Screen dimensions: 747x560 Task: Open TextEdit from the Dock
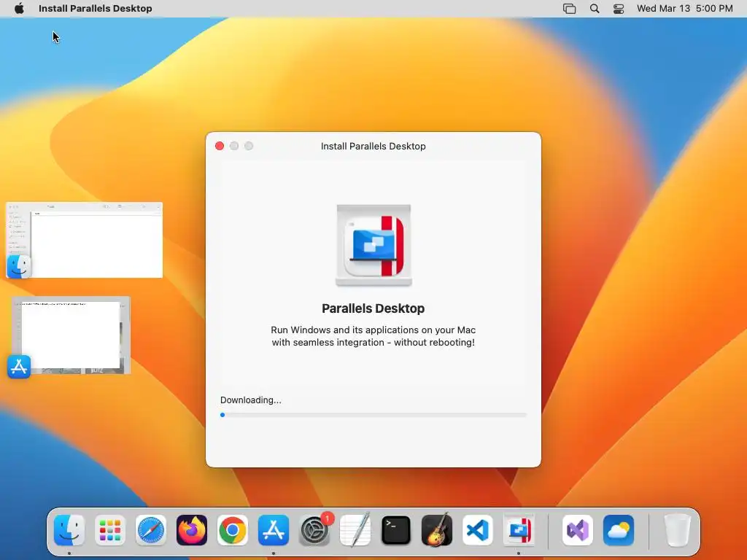point(355,530)
